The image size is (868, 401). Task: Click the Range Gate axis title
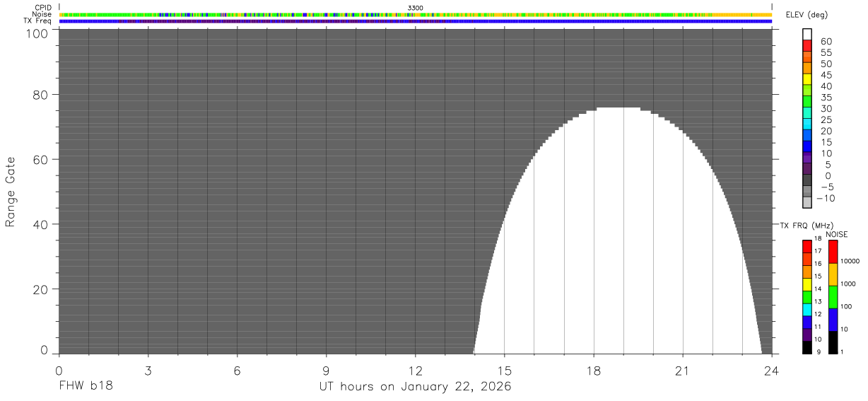[11, 191]
